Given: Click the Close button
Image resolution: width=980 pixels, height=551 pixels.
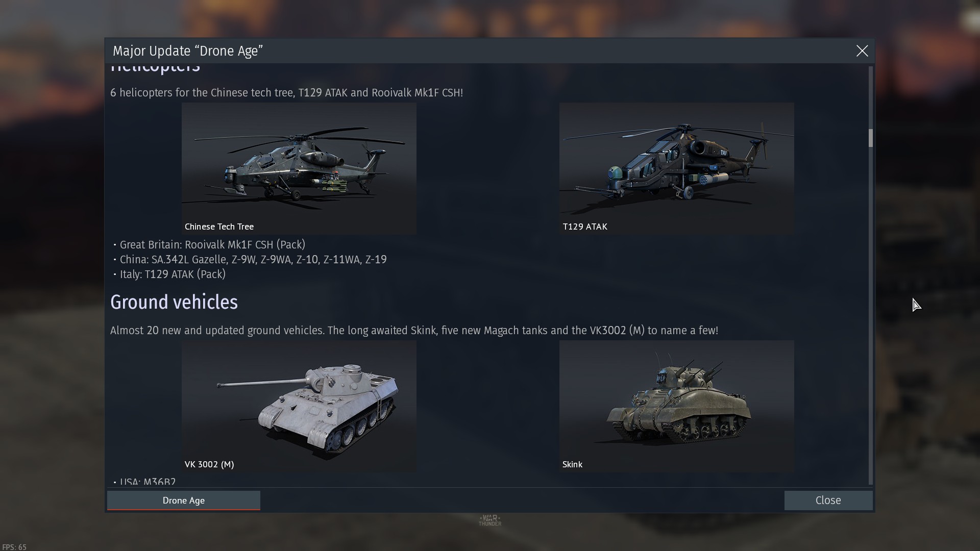Looking at the screenshot, I should pyautogui.click(x=828, y=500).
